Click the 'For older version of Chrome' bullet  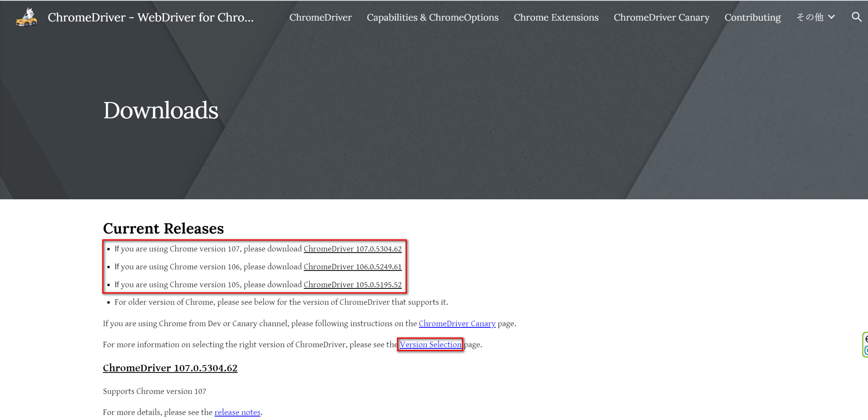click(x=281, y=302)
